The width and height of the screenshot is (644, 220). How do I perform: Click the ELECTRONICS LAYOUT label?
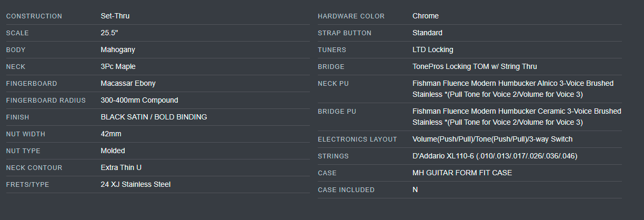(x=357, y=139)
